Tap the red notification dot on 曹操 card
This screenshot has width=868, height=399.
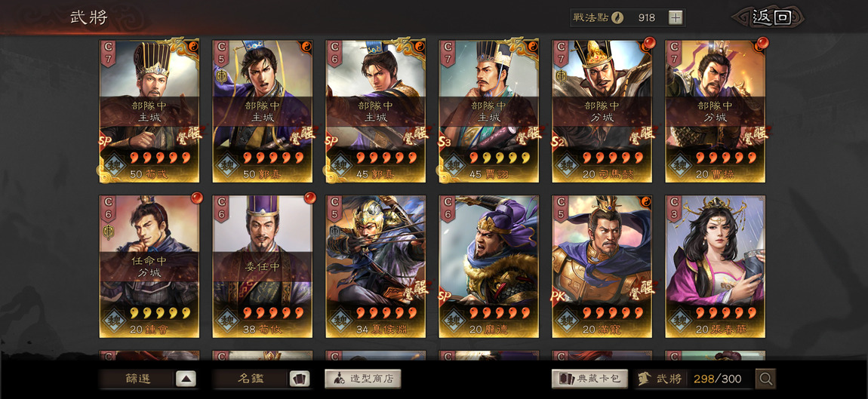[763, 42]
